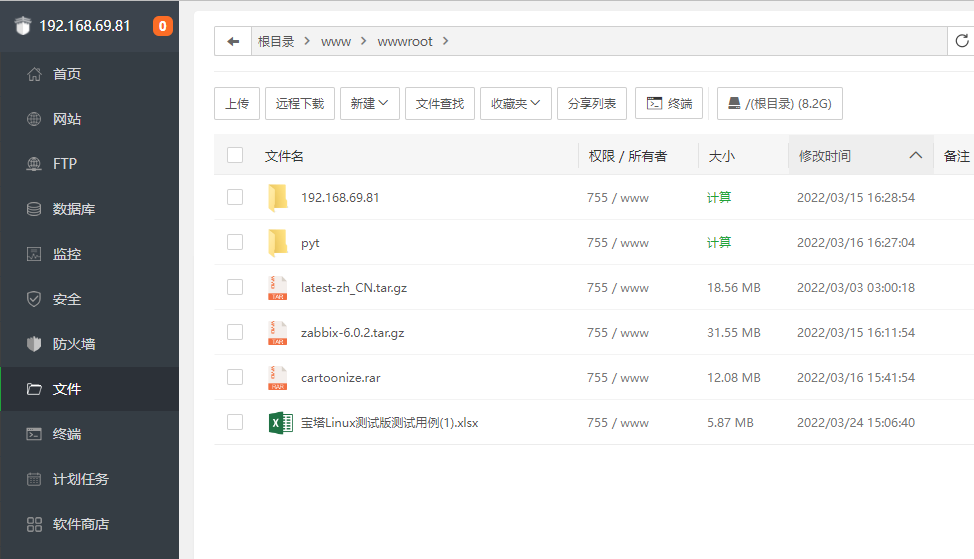The width and height of the screenshot is (974, 559).
Task: Click the archive icon of zabbix-6.0.2.tar.gz
Action: point(278,333)
